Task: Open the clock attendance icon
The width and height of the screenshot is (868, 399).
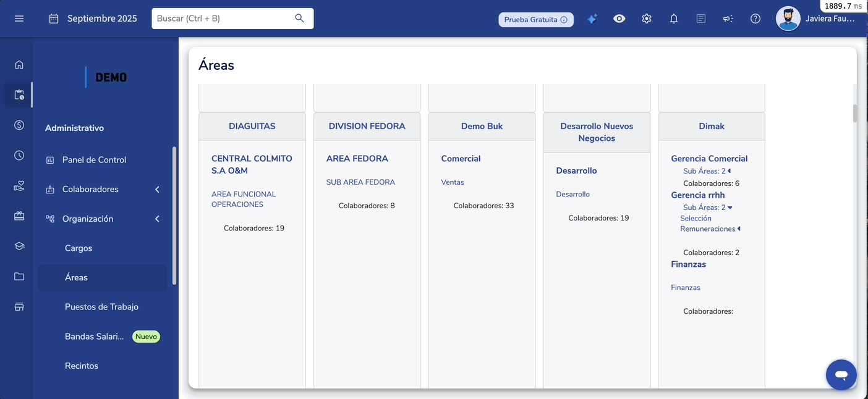Action: tap(19, 156)
